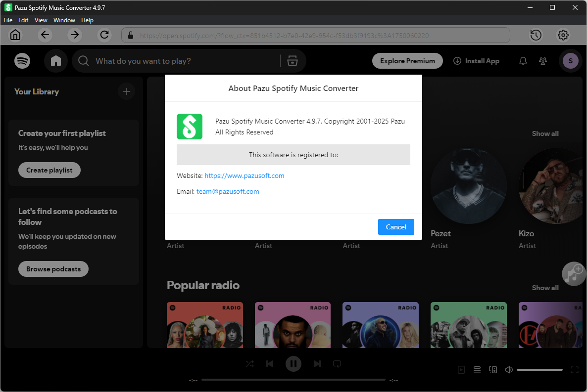Open the Pezet artist photo
Screen dimensions: 587x392
coord(468,186)
